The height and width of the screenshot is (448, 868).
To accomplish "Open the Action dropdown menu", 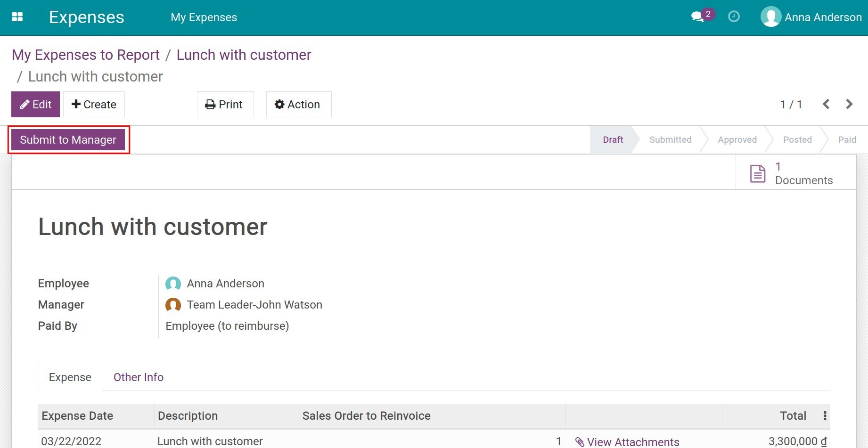I will (298, 104).
